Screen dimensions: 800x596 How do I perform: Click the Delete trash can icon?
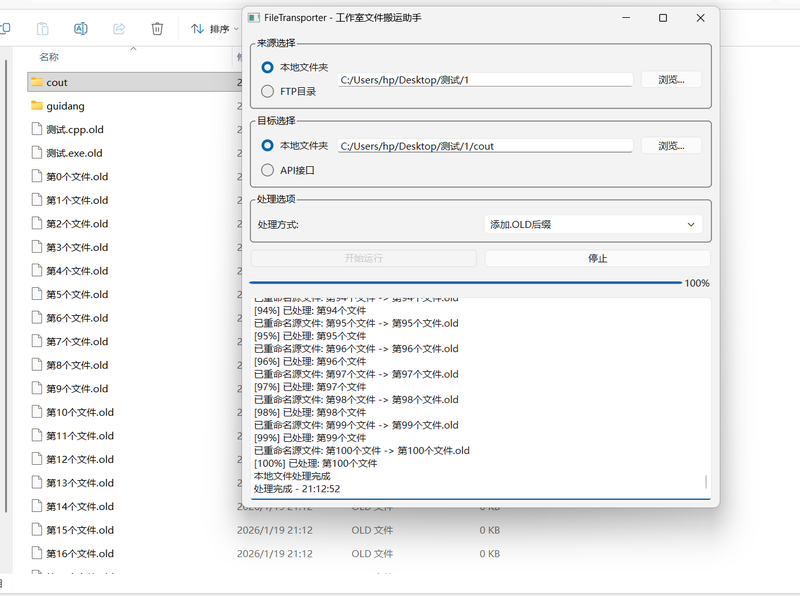coord(157,29)
